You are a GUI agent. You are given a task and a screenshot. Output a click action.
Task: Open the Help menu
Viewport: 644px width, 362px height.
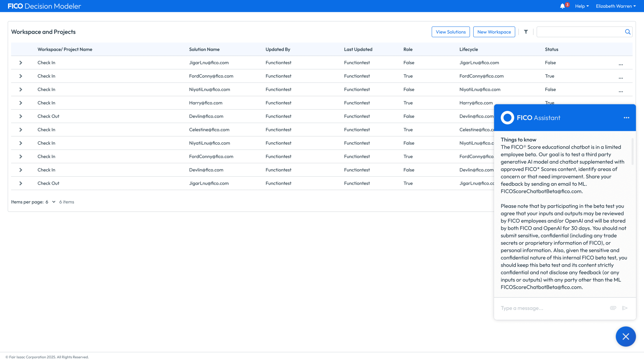tap(582, 6)
